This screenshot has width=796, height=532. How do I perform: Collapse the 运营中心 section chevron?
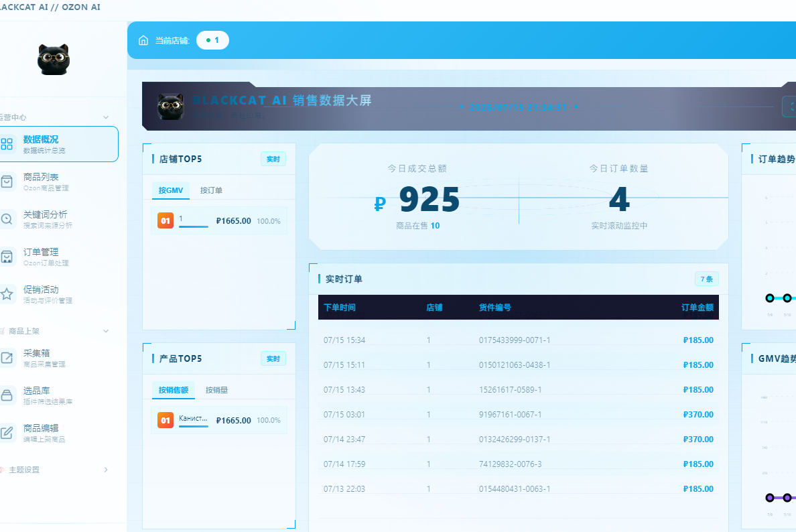pos(106,117)
